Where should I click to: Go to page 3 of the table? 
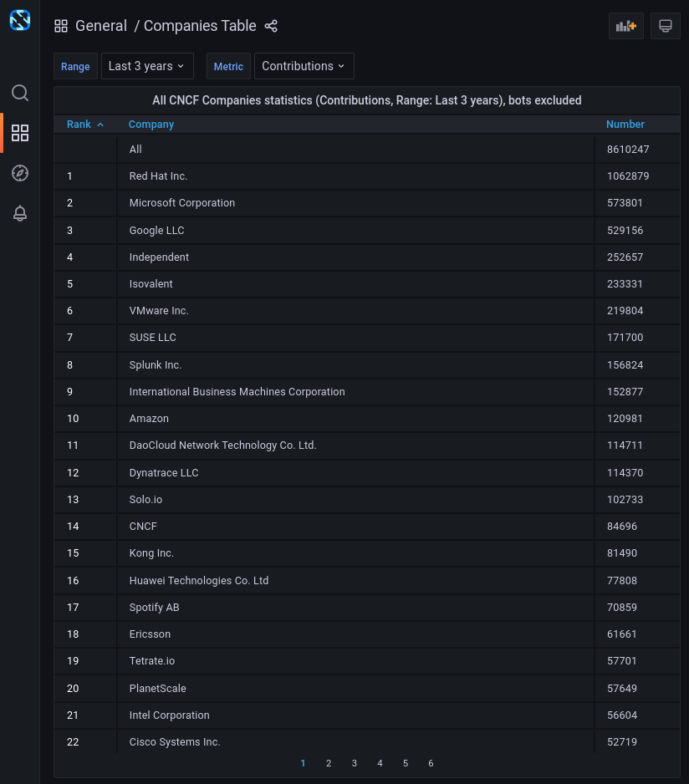click(x=355, y=763)
